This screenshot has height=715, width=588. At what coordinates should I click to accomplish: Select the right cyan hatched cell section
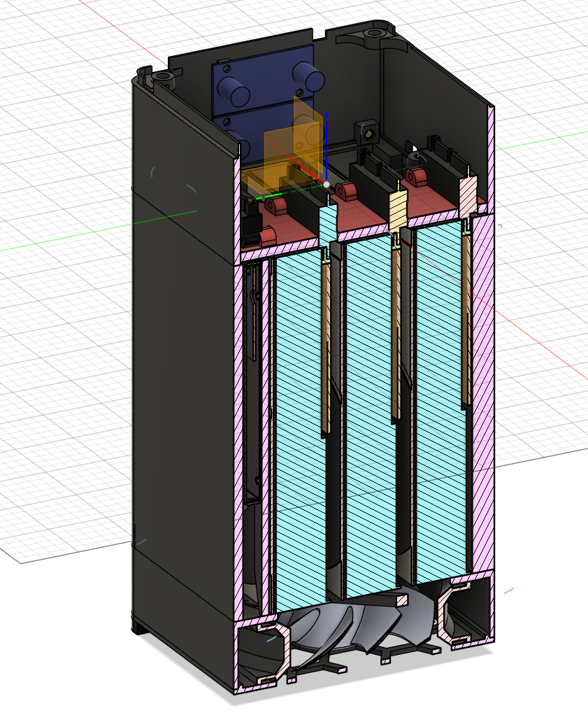pos(441,404)
